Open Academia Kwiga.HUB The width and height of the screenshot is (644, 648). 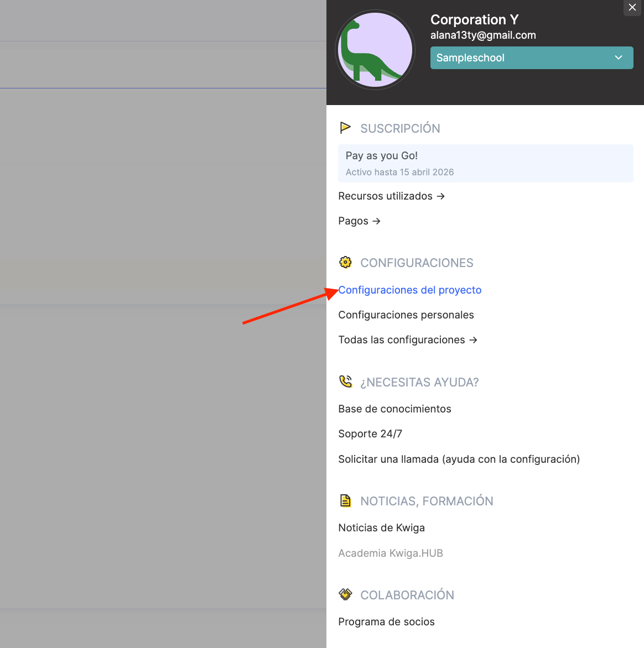pyautogui.click(x=391, y=553)
